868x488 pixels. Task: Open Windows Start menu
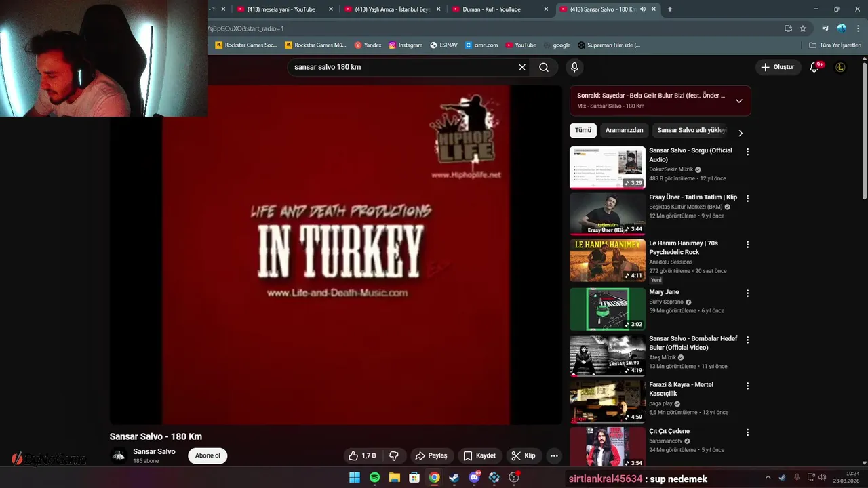click(x=355, y=477)
